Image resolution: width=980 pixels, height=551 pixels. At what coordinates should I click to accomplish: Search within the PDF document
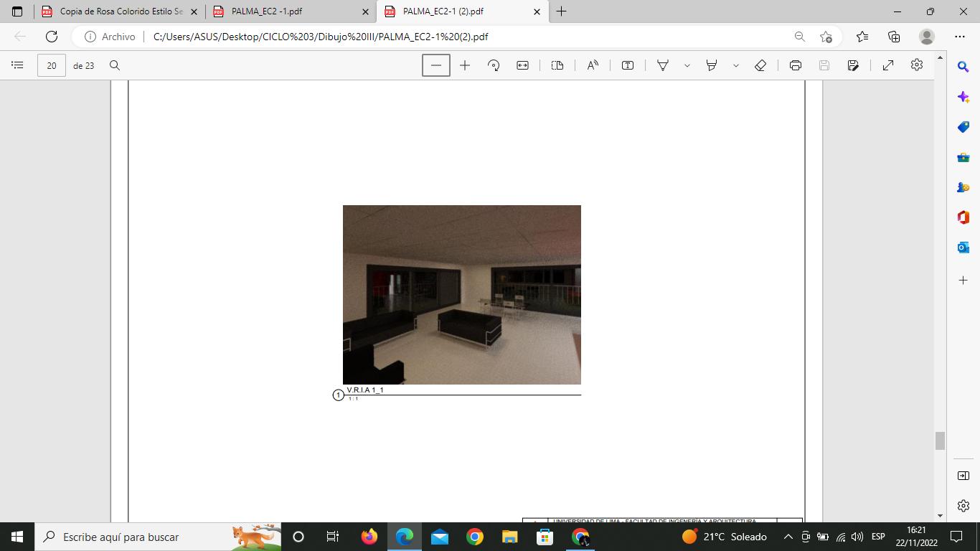114,65
